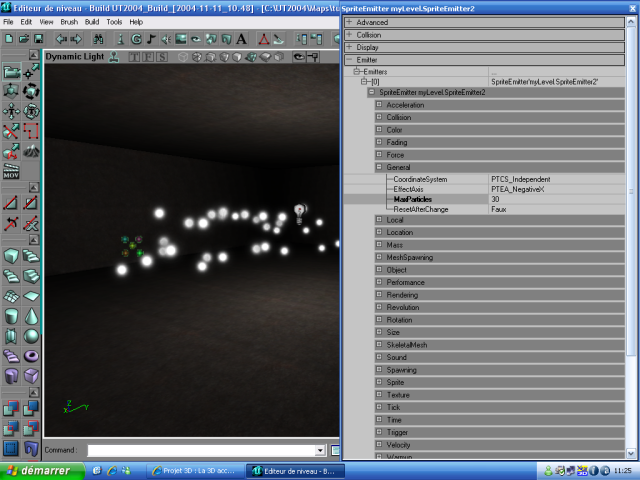Select the Camera movement tool
The height and width of the screenshot is (480, 640).
coord(11,72)
